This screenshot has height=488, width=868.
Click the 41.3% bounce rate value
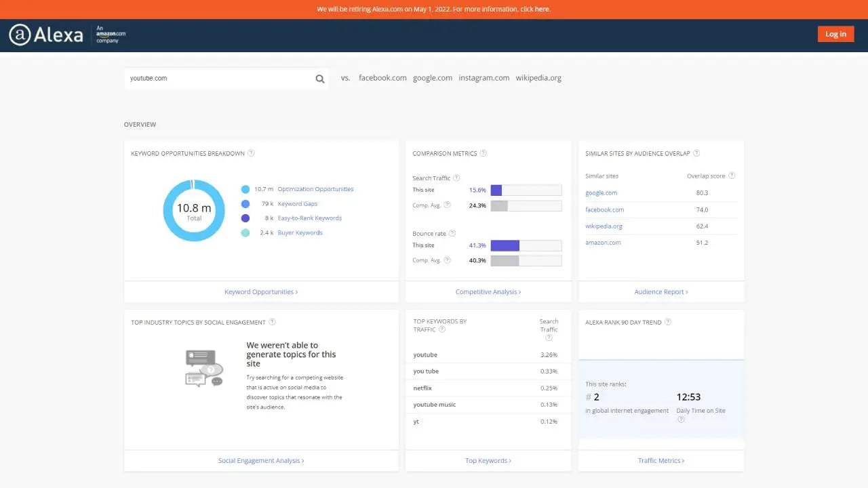point(477,245)
